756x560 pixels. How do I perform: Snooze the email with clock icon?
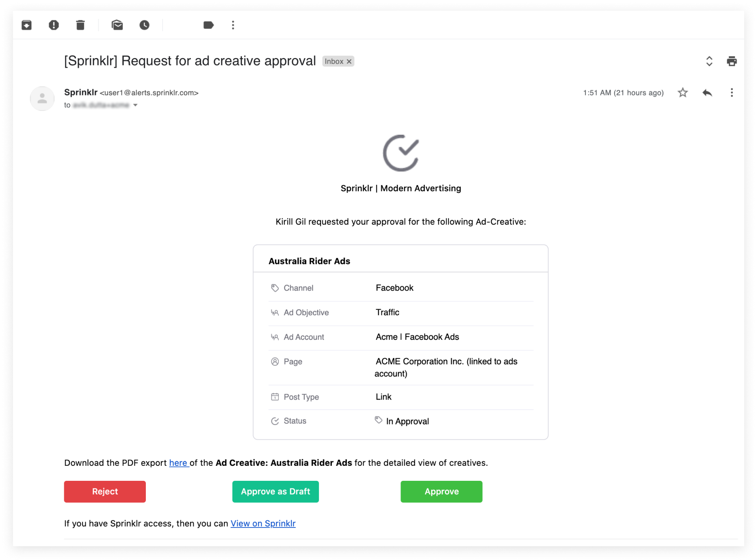coord(144,25)
